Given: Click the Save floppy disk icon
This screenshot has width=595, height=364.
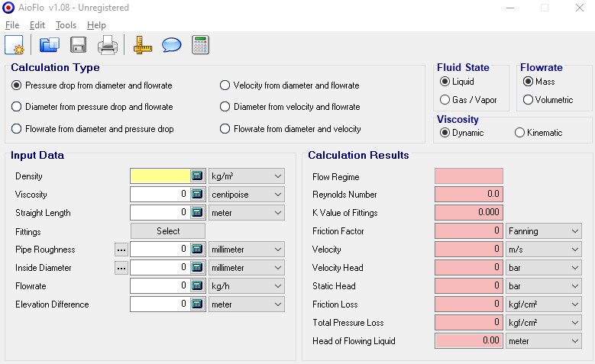Looking at the screenshot, I should point(78,46).
